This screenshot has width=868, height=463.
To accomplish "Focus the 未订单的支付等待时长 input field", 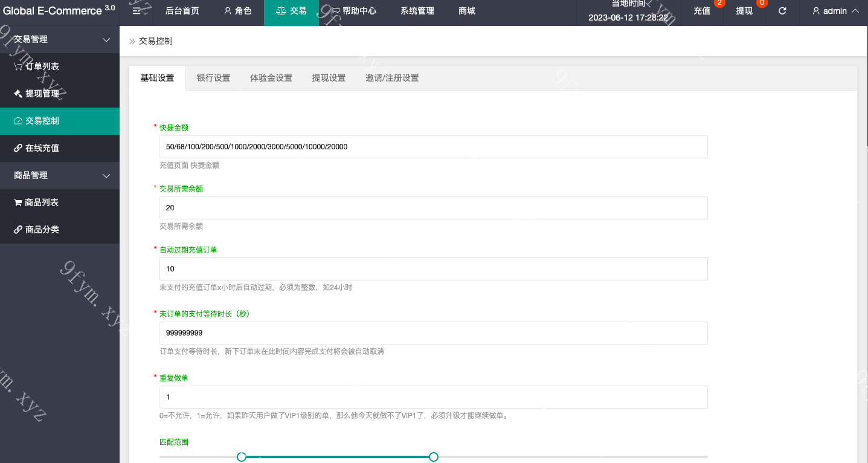I will (x=433, y=333).
